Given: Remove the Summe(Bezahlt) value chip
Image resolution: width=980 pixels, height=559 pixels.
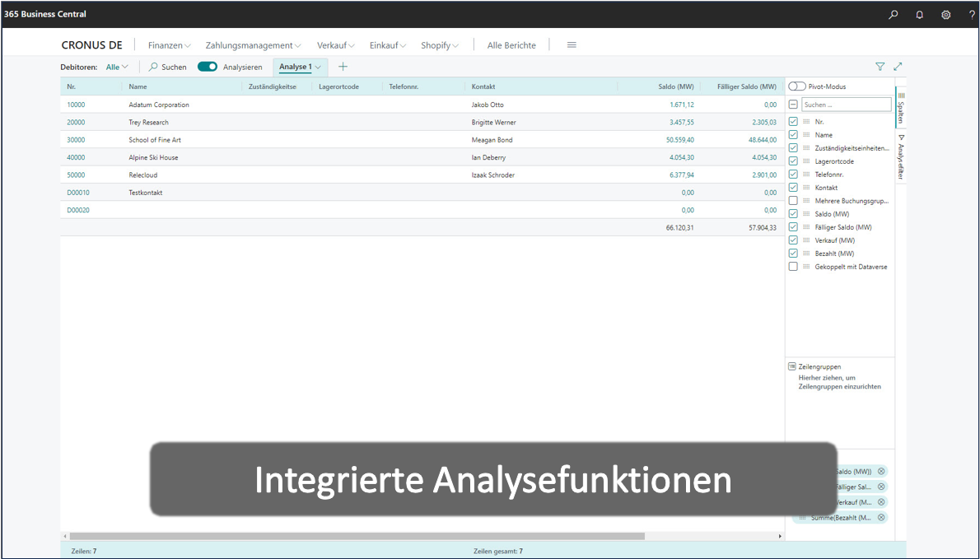Looking at the screenshot, I should coord(881,517).
